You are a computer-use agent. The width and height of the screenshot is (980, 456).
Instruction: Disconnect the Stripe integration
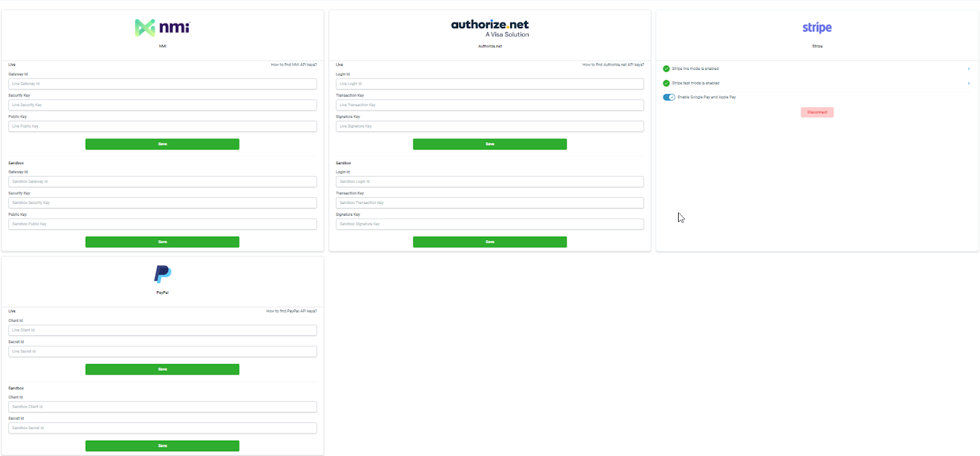pos(817,112)
